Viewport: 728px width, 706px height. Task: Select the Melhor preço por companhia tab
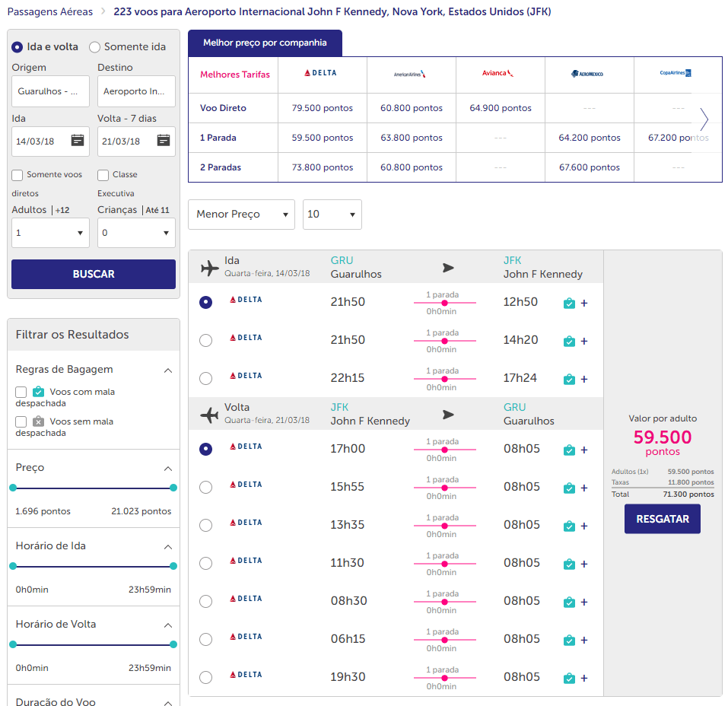pyautogui.click(x=265, y=43)
